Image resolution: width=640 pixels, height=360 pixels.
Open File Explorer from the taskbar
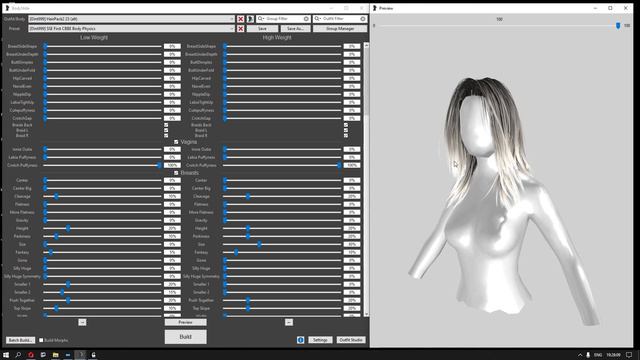[x=56, y=355]
